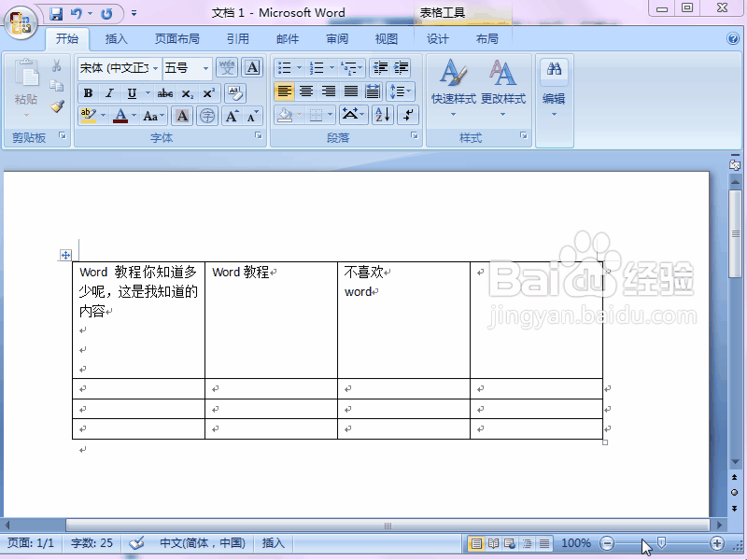Click the 粘贴 paste button
This screenshot has width=747, height=560.
pos(25,79)
